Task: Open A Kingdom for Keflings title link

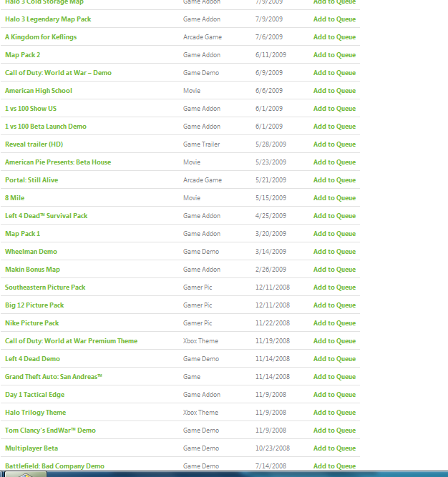Action: [41, 37]
